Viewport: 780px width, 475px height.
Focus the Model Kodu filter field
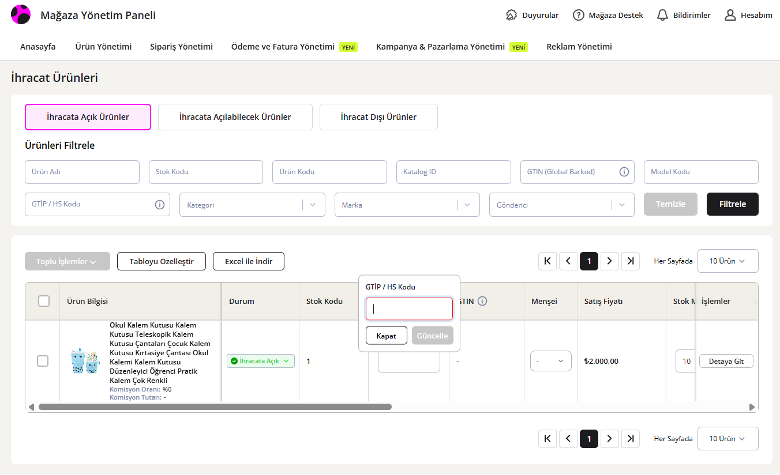[x=701, y=172]
